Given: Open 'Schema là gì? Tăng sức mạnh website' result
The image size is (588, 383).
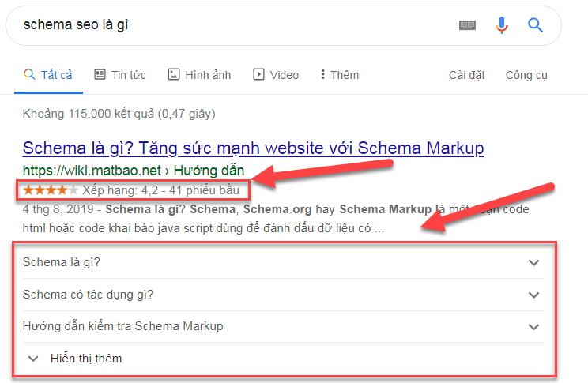Looking at the screenshot, I should (x=253, y=148).
